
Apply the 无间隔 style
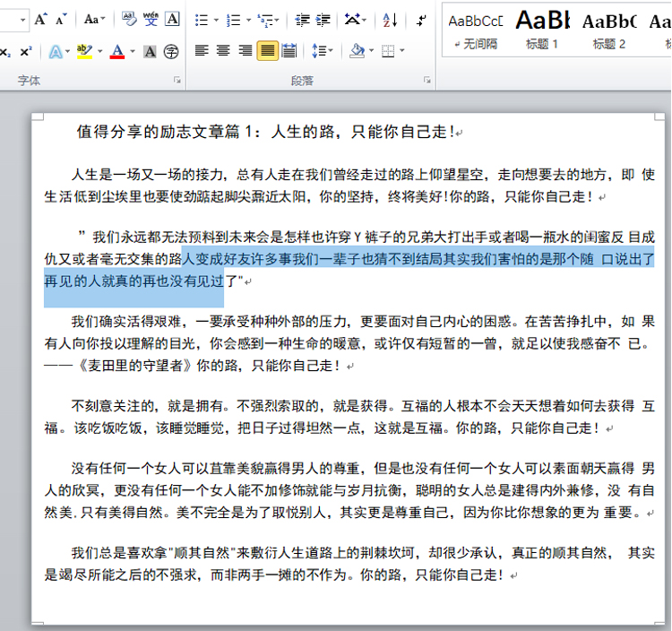[x=476, y=30]
